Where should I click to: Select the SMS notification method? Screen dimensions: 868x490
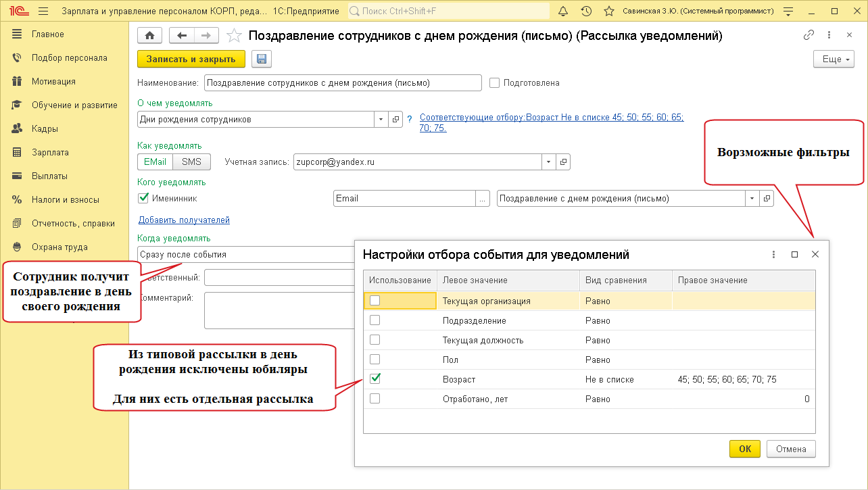click(x=191, y=162)
